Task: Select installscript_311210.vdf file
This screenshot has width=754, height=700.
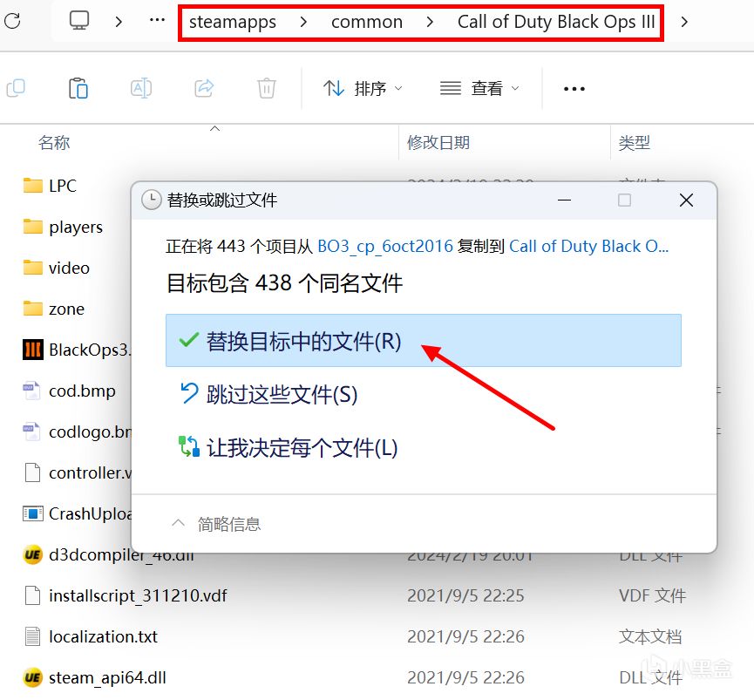Action: (126, 595)
